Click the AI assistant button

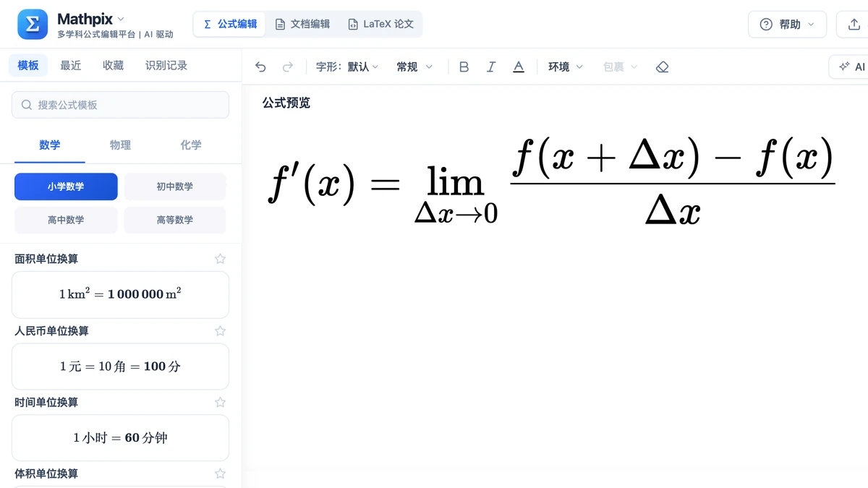tap(851, 67)
